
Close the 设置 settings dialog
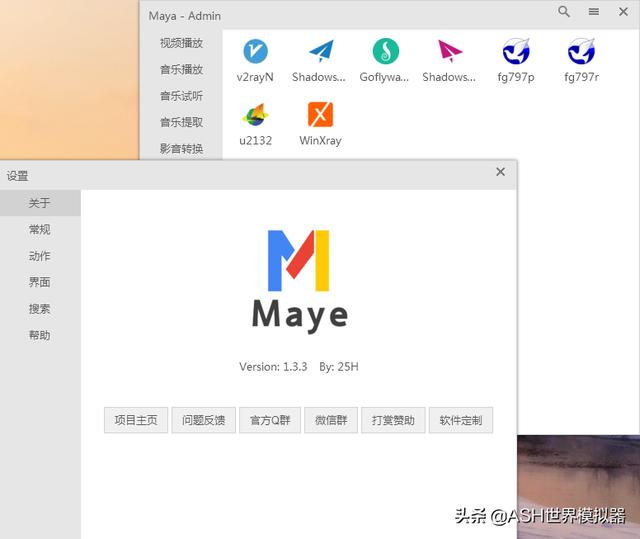coord(500,172)
